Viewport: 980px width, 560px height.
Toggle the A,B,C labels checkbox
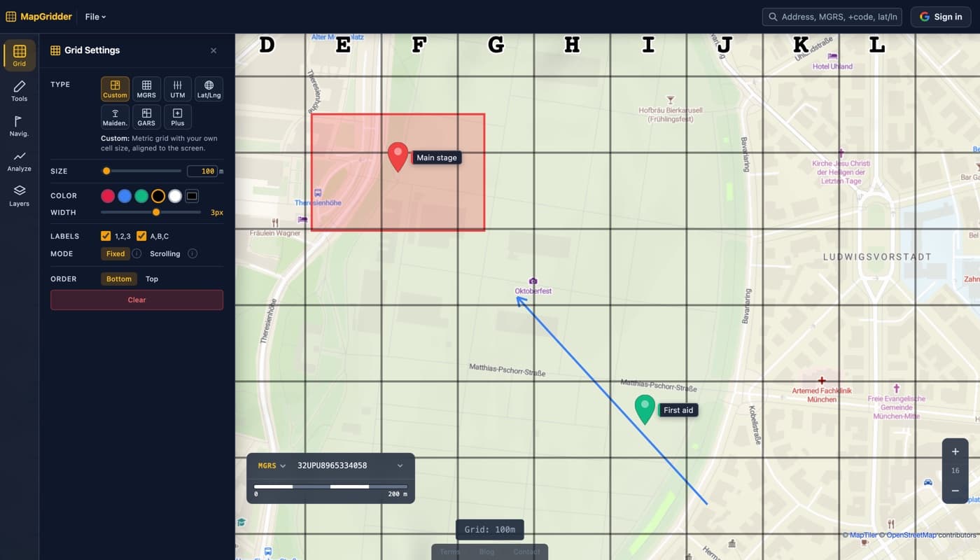pos(141,236)
